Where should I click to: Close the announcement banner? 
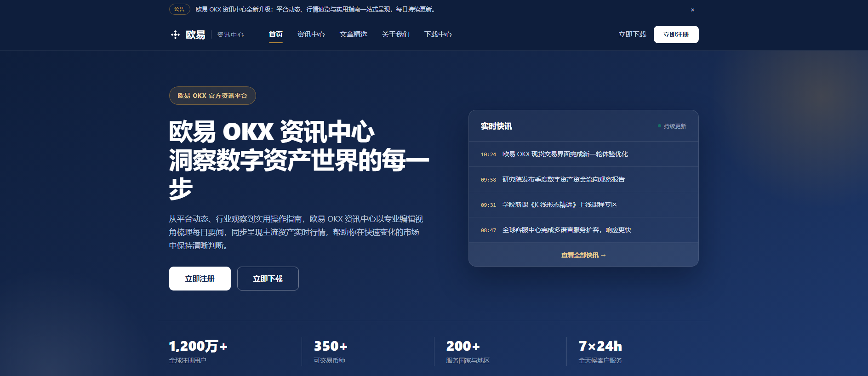coord(692,10)
